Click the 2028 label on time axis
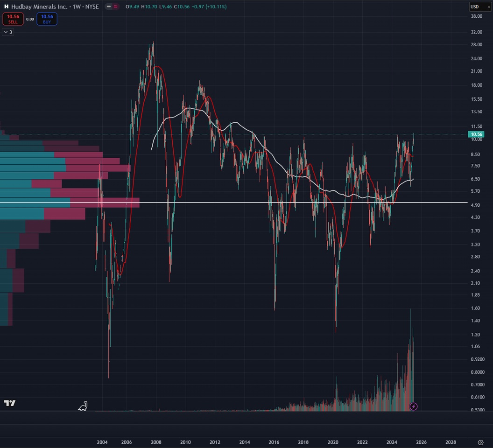The width and height of the screenshot is (493, 448). click(x=451, y=442)
